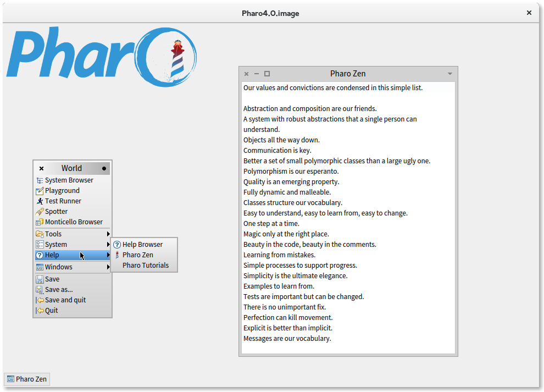Pin the World menu with dot button

(x=104, y=169)
